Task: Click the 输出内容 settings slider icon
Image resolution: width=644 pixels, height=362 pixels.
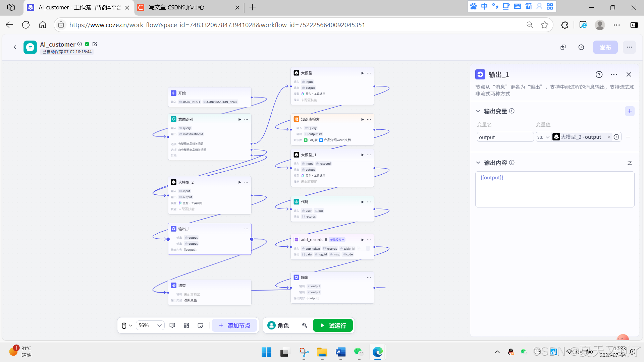Action: tap(630, 163)
